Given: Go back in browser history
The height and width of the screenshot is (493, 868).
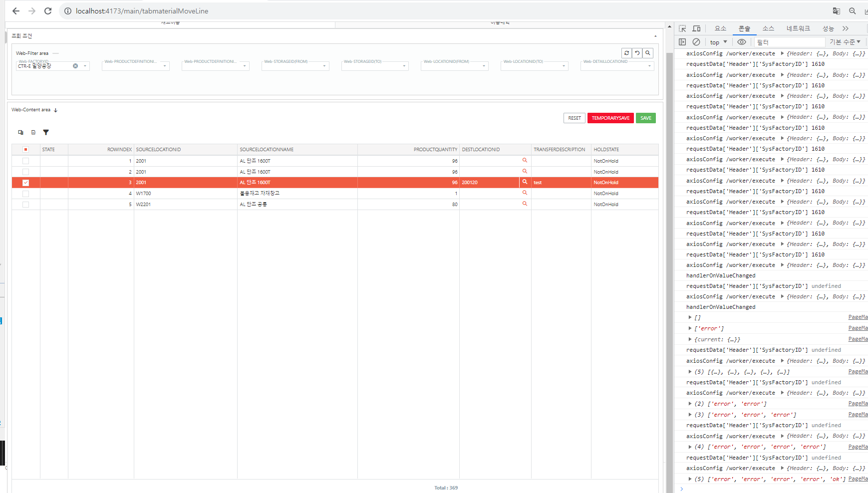Looking at the screenshot, I should (x=16, y=11).
